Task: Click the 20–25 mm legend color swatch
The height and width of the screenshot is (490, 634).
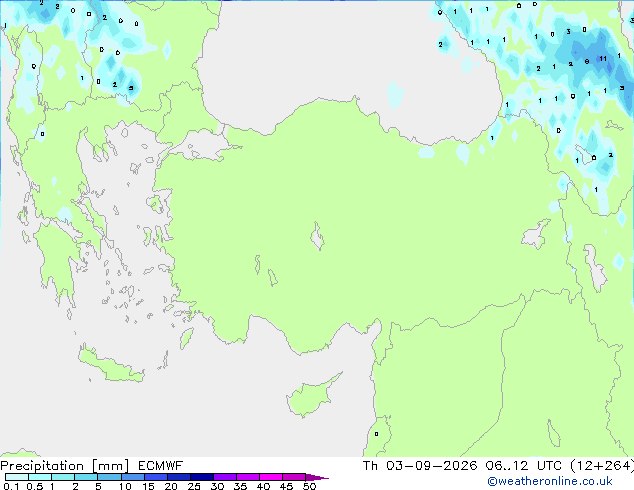Action: tap(179, 477)
